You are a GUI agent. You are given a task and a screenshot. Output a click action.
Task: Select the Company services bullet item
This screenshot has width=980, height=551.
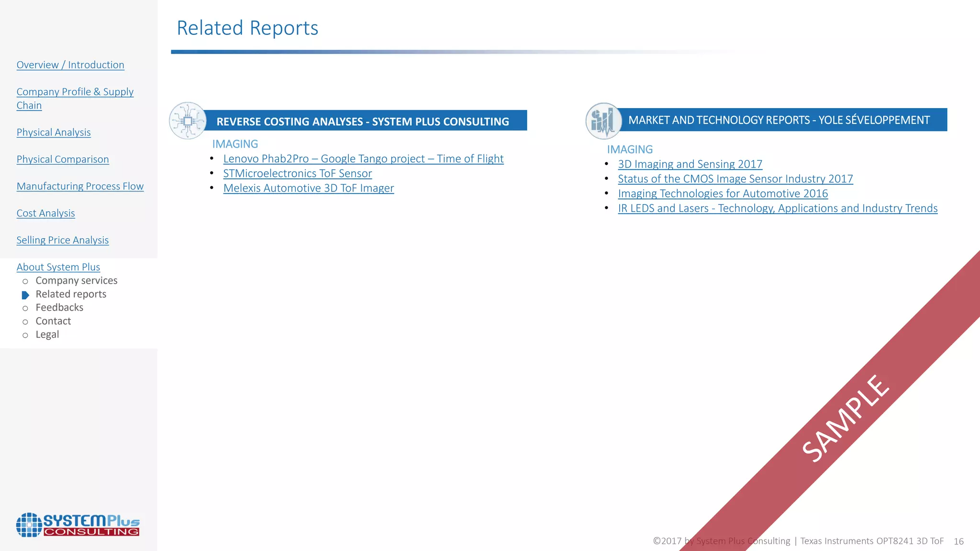pos(76,281)
